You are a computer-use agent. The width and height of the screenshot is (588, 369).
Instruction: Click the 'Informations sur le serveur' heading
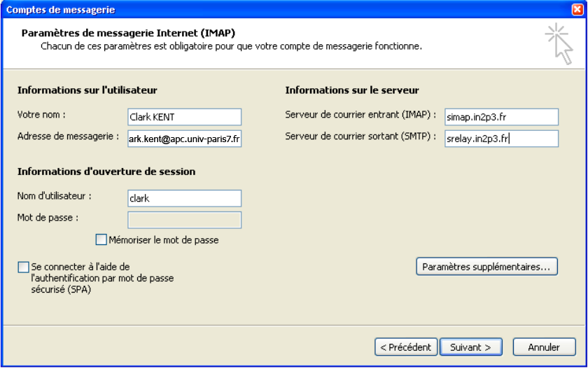click(351, 90)
